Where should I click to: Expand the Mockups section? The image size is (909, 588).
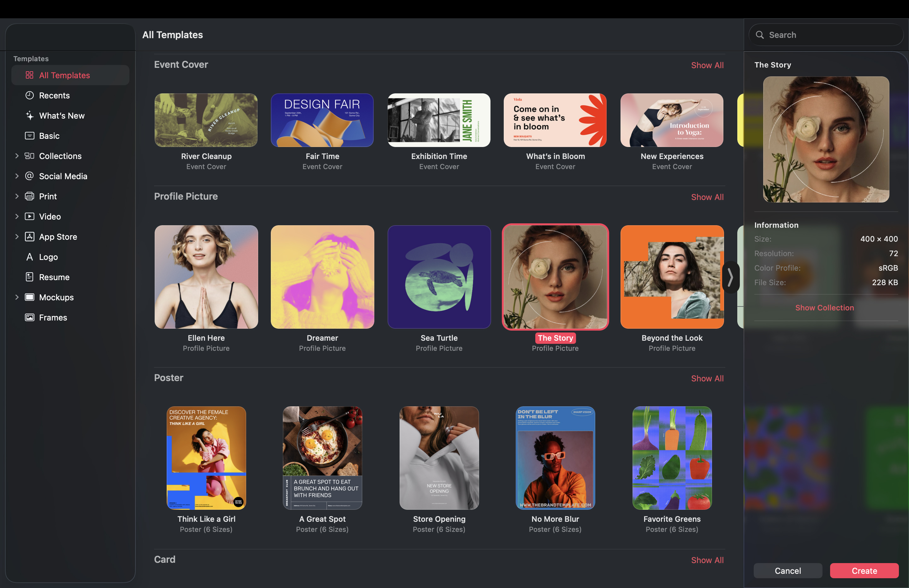click(x=17, y=297)
